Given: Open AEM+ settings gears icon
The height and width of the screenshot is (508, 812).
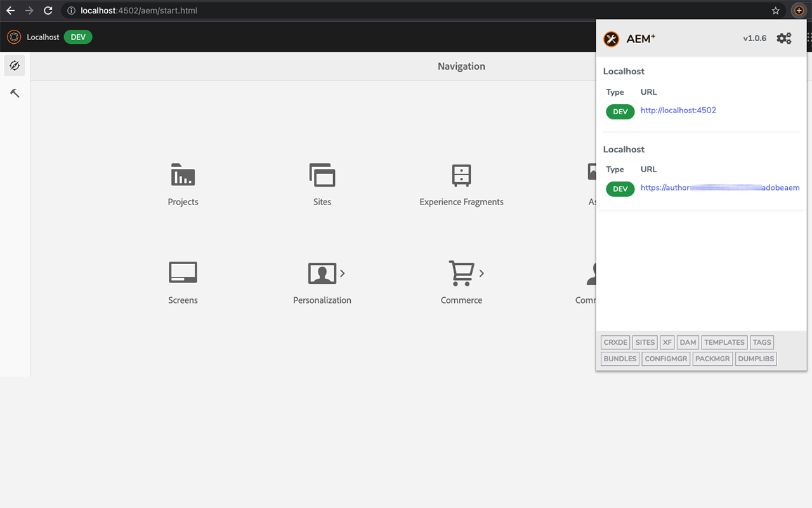Looking at the screenshot, I should 784,39.
